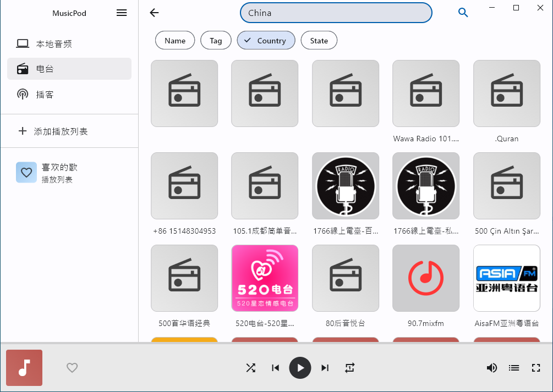Toggle shuffle playback

click(x=250, y=368)
